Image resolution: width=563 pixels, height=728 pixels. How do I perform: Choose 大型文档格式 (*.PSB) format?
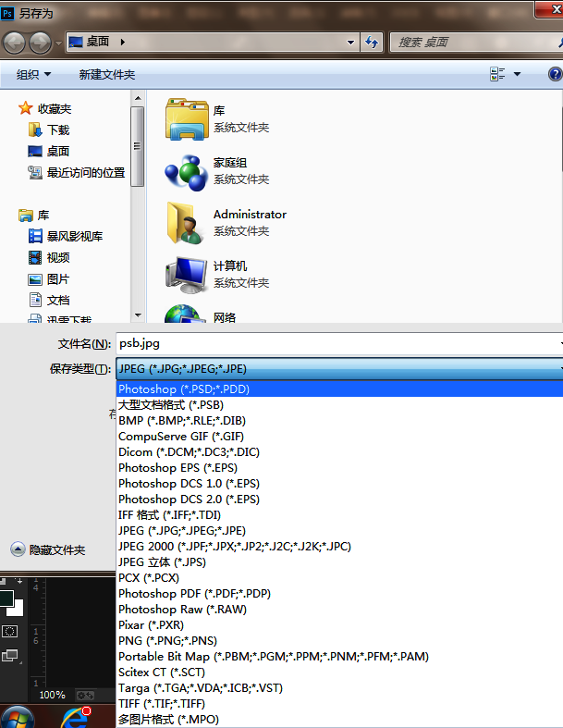pos(339,405)
